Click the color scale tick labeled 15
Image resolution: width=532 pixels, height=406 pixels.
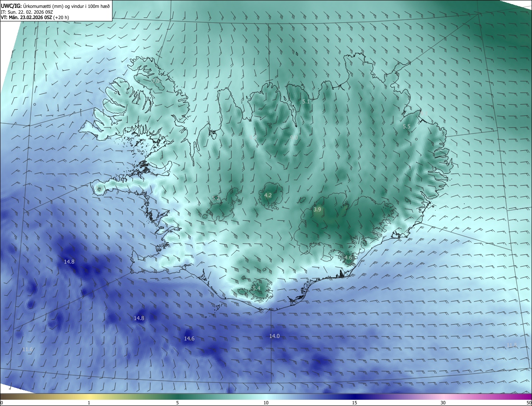click(355, 403)
